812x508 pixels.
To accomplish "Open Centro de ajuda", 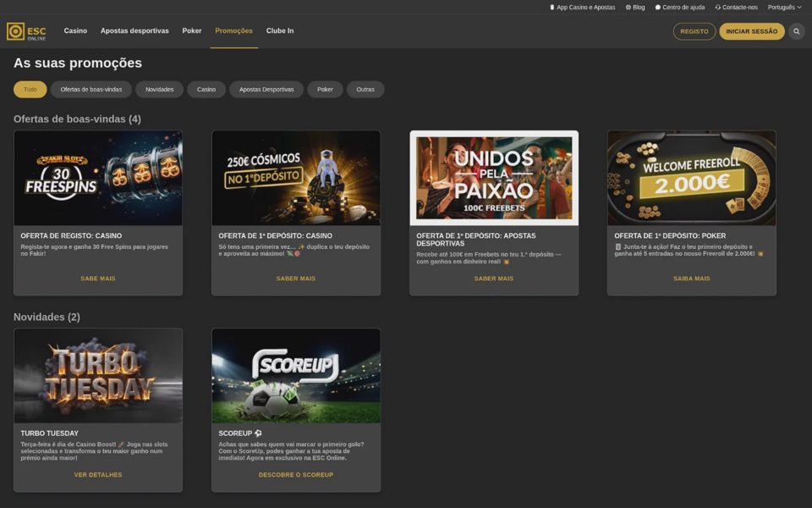I will click(x=680, y=8).
